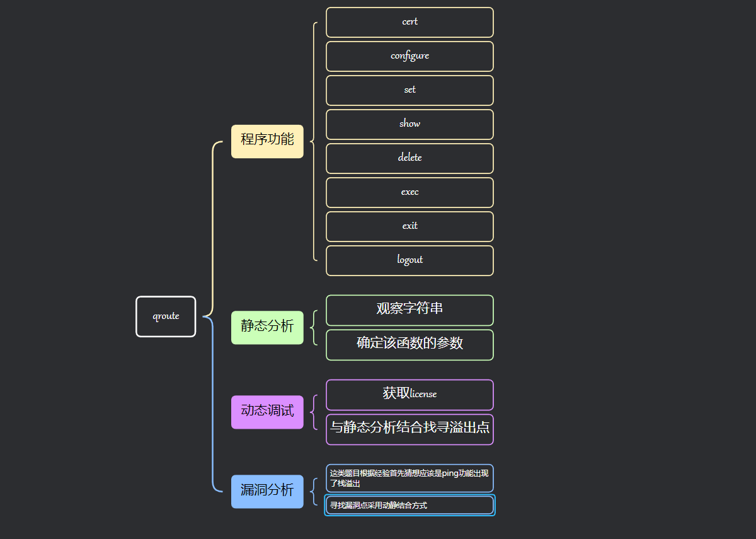Select the ping功能 stack overflow note node

(409, 478)
